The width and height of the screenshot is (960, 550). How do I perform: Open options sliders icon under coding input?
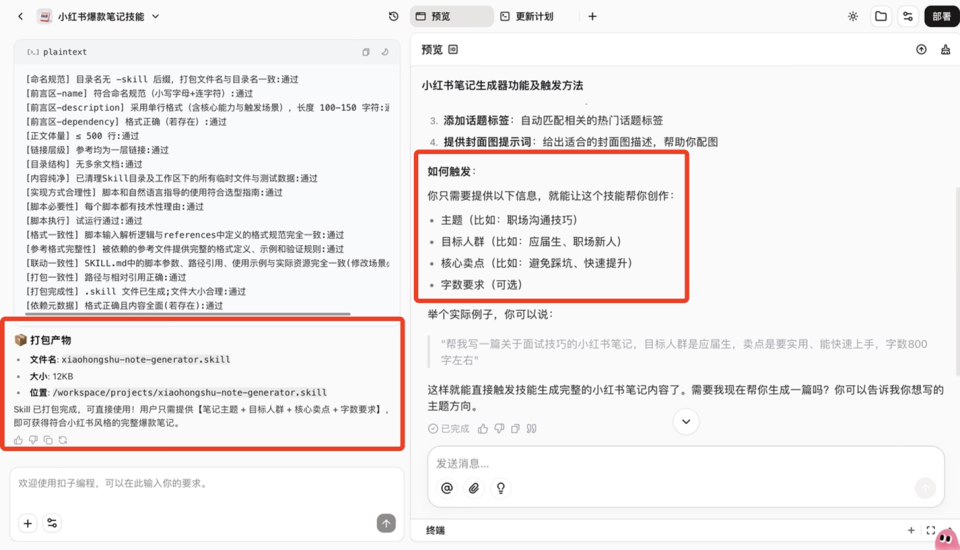tap(52, 523)
